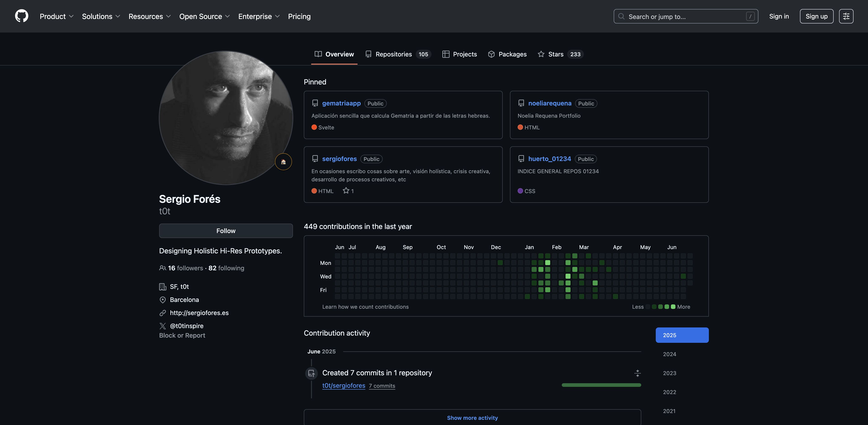Click the star count on sergiofores
The height and width of the screenshot is (425, 868).
(348, 191)
